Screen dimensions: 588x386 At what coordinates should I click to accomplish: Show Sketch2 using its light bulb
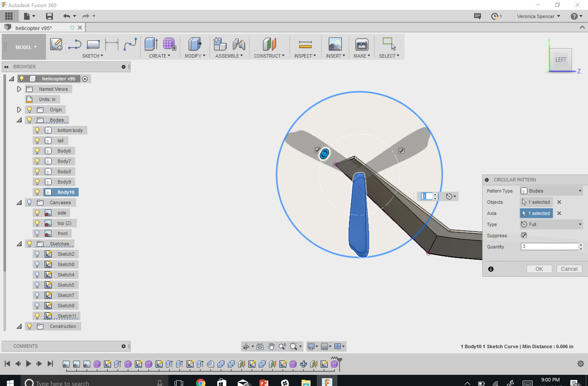pyautogui.click(x=37, y=254)
